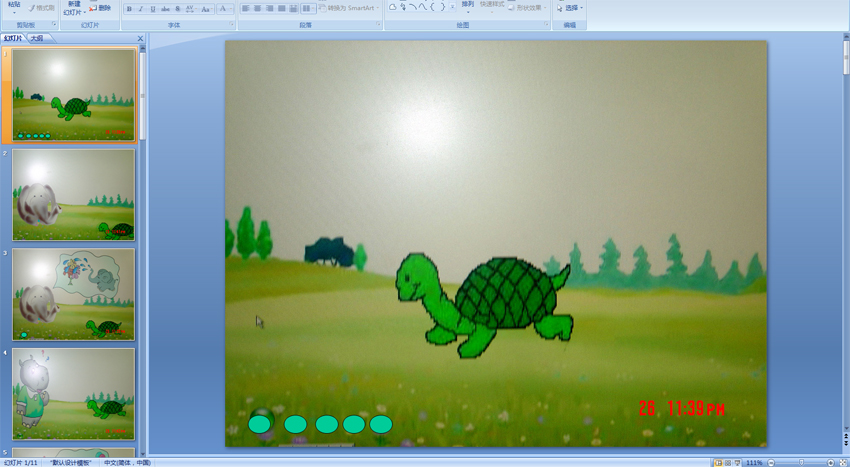
Task: Open character spacing AV options
Action: tap(190, 9)
